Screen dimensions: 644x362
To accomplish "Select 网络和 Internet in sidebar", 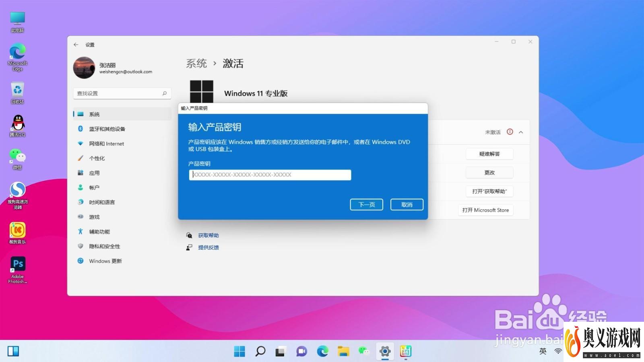I will (122, 144).
